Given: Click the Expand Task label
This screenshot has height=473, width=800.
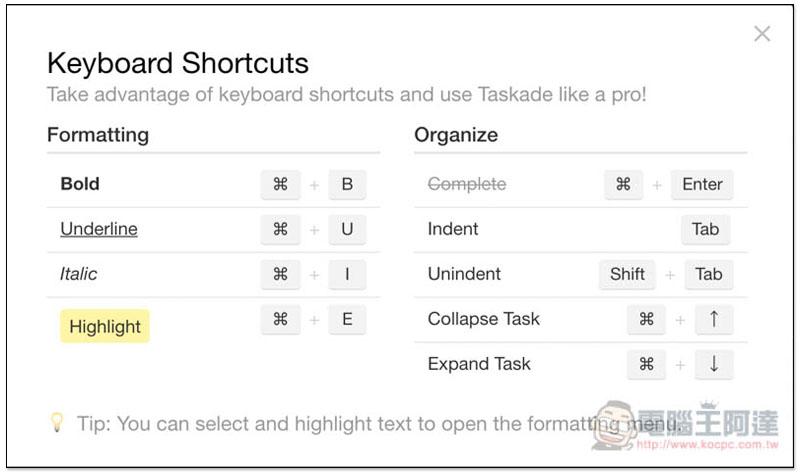Looking at the screenshot, I should [x=479, y=364].
